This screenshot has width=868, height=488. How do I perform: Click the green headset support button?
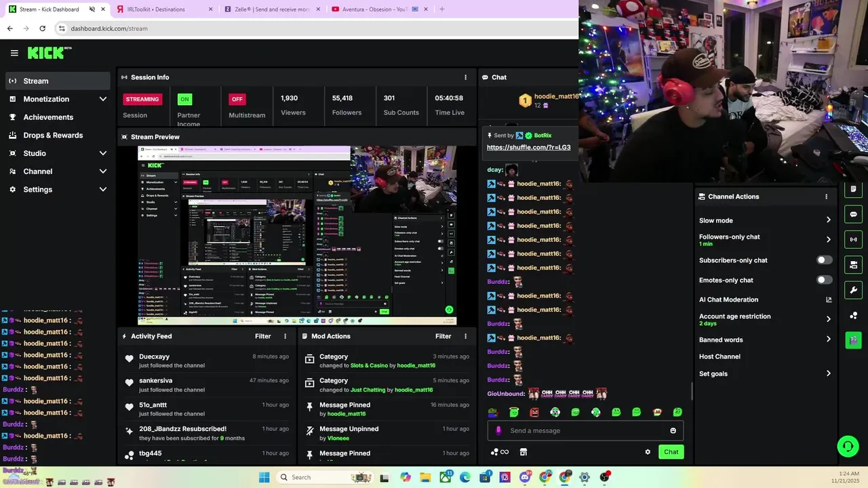pyautogui.click(x=848, y=446)
